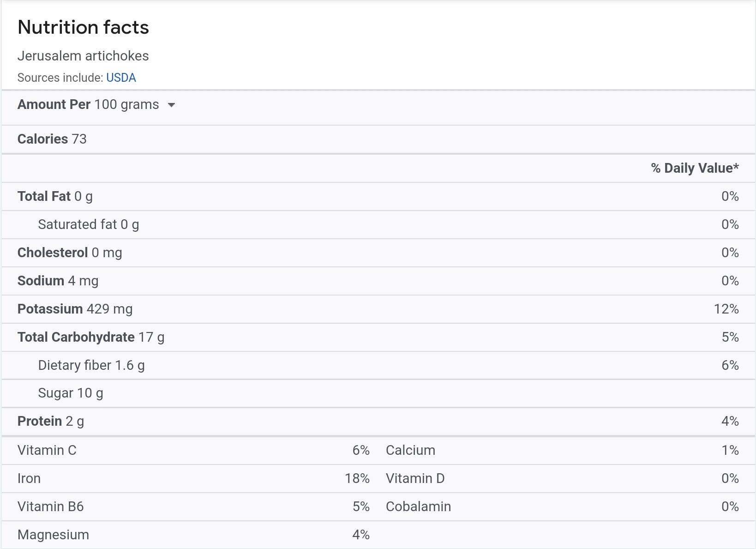Click the Nutrition facts heading
The width and height of the screenshot is (756, 549).
coord(83,27)
